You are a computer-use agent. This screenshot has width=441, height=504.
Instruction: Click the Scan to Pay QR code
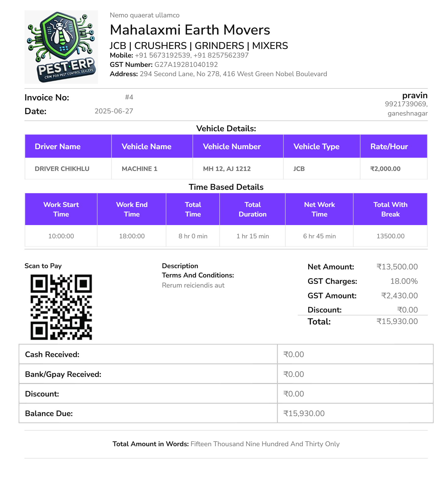(61, 307)
